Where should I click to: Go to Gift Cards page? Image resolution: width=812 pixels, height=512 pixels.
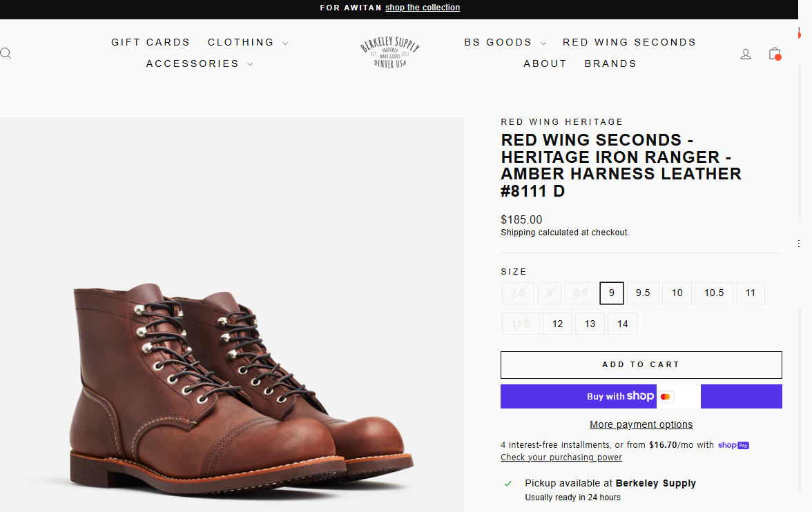coord(151,42)
